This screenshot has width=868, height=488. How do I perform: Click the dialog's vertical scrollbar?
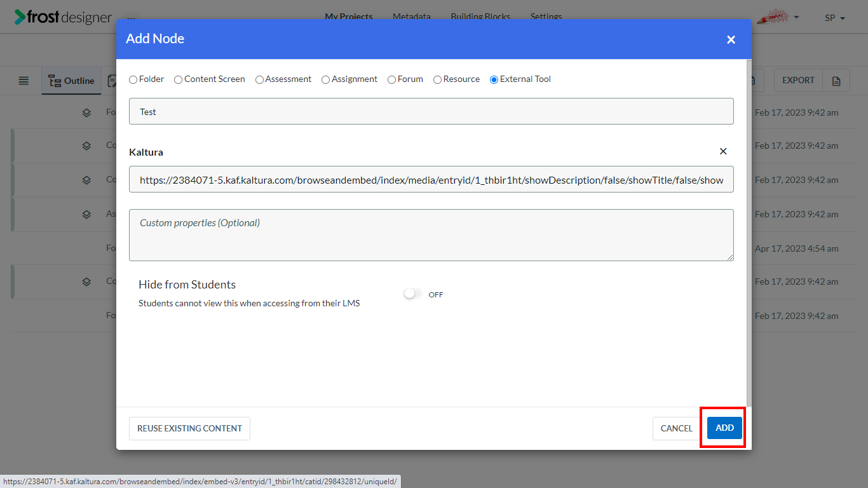click(749, 233)
